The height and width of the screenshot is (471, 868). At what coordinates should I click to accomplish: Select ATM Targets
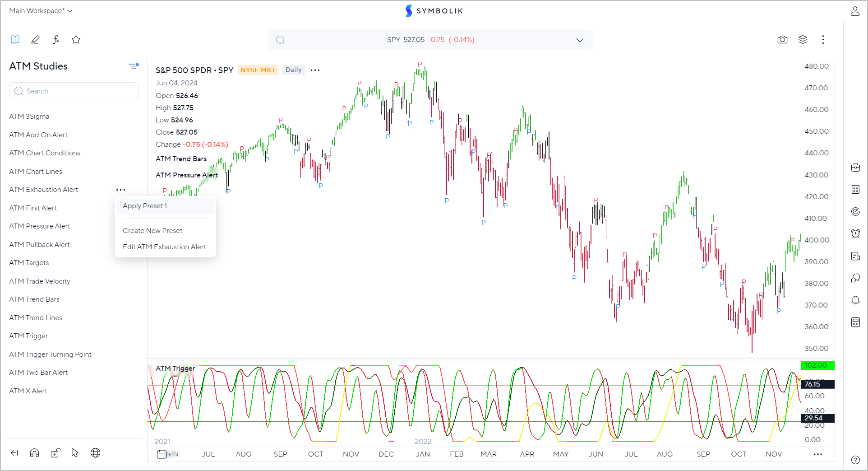pos(29,263)
